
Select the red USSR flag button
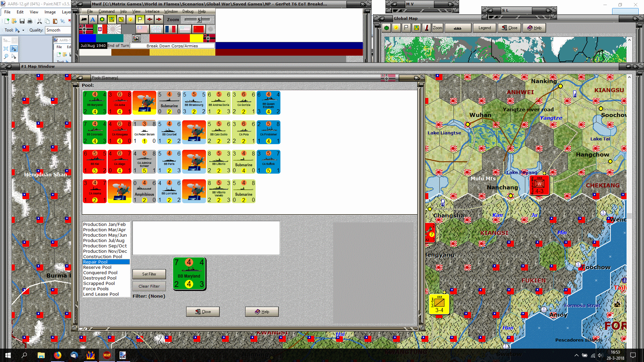click(199, 29)
